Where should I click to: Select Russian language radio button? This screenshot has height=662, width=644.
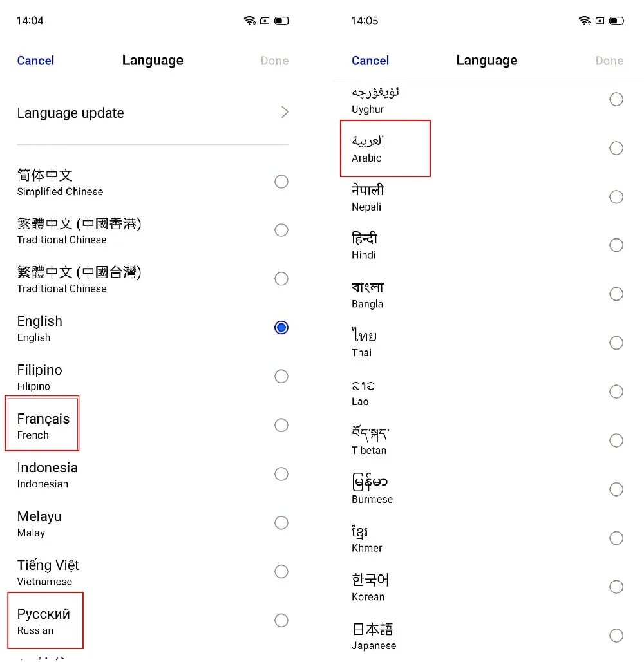[281, 620]
